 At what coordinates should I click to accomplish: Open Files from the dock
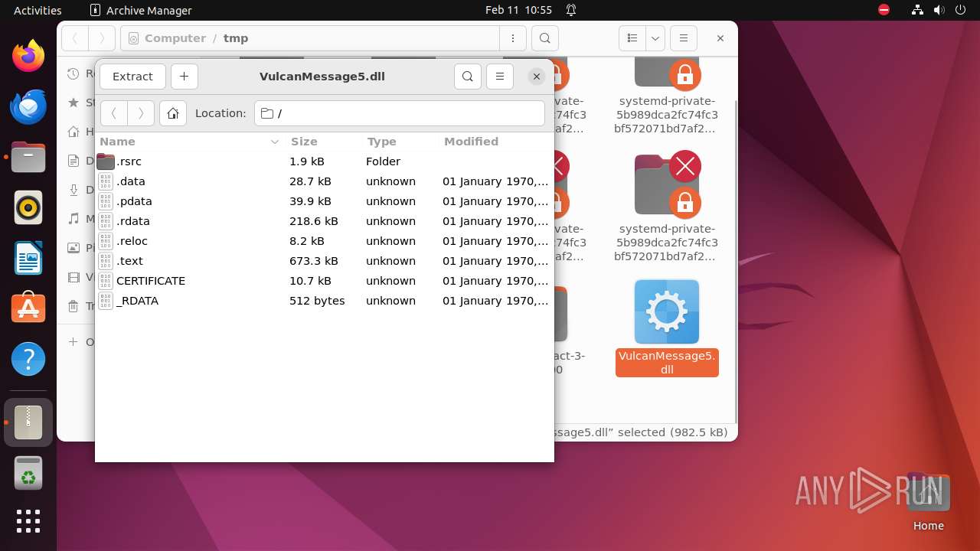point(28,157)
